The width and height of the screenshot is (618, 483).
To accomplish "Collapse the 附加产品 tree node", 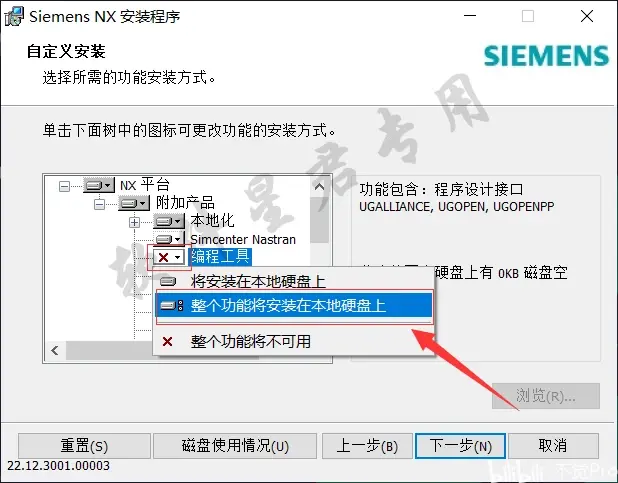I will click(x=99, y=204).
